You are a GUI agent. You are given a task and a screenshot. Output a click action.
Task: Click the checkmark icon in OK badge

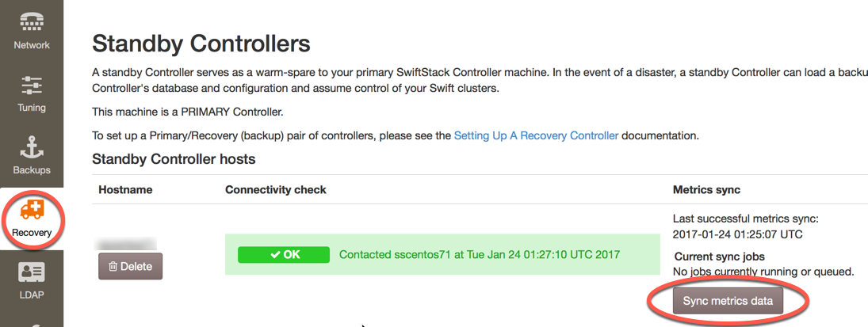275,254
